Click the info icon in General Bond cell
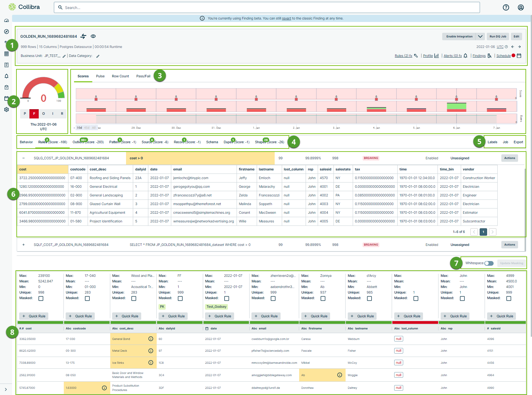 151,339
